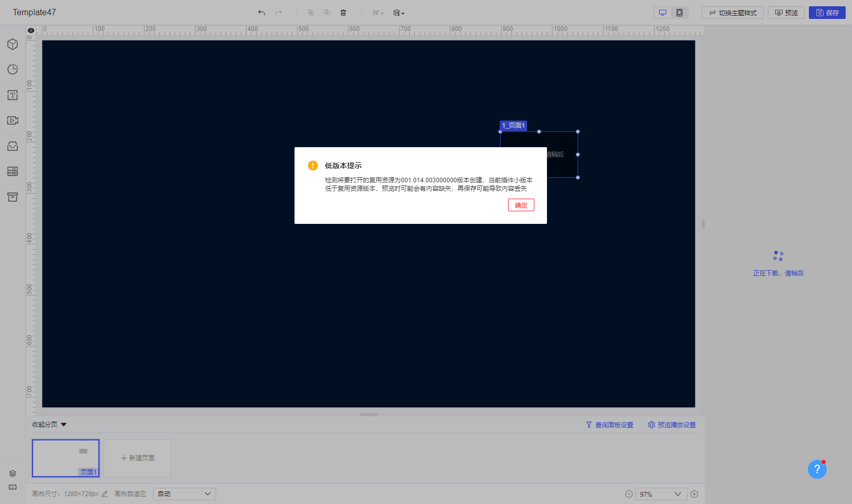Click the zoom in plus icon

click(x=694, y=494)
